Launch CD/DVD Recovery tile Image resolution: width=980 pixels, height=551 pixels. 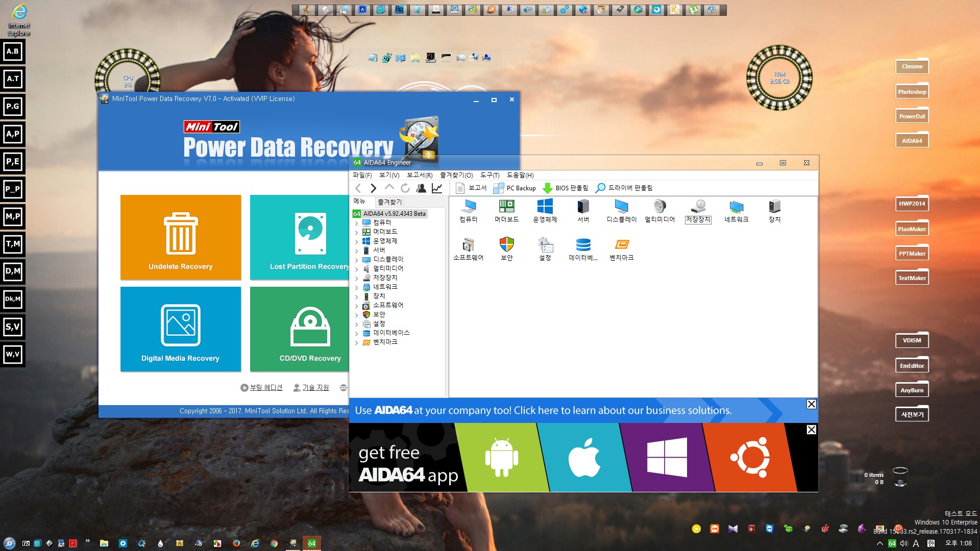coord(300,329)
